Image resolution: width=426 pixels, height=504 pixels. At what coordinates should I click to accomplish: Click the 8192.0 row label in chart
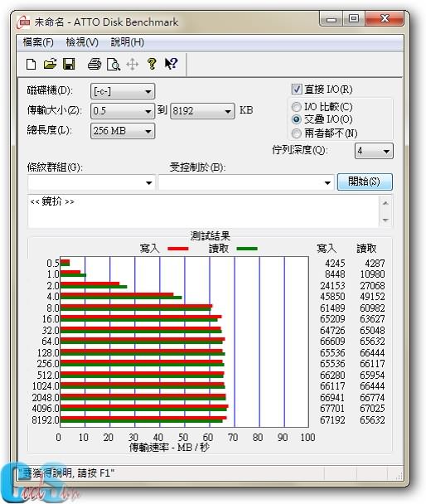tap(46, 419)
